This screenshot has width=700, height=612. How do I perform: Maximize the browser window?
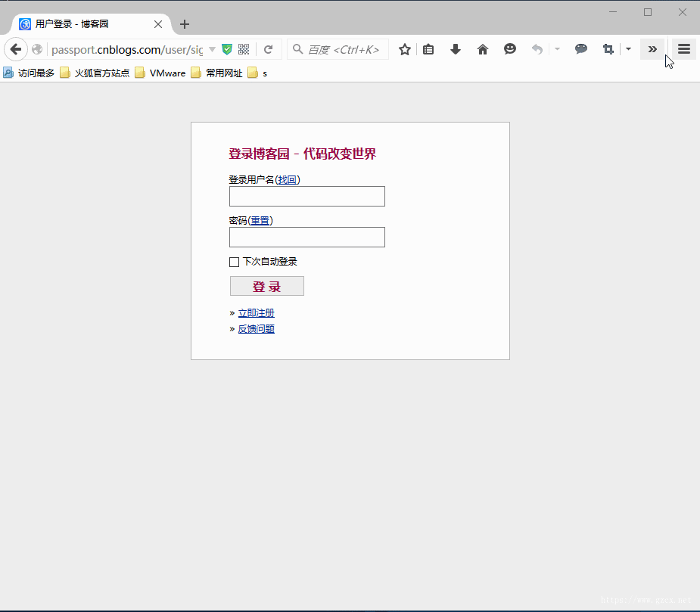pyautogui.click(x=648, y=12)
